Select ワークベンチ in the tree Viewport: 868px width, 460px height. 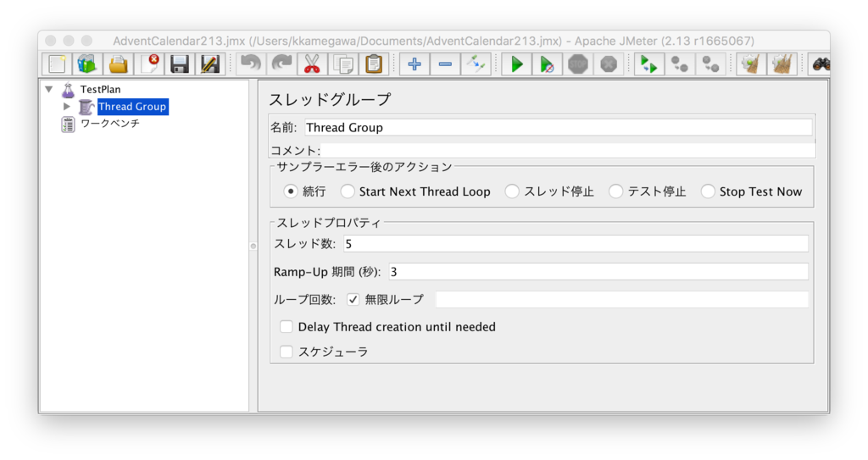110,124
